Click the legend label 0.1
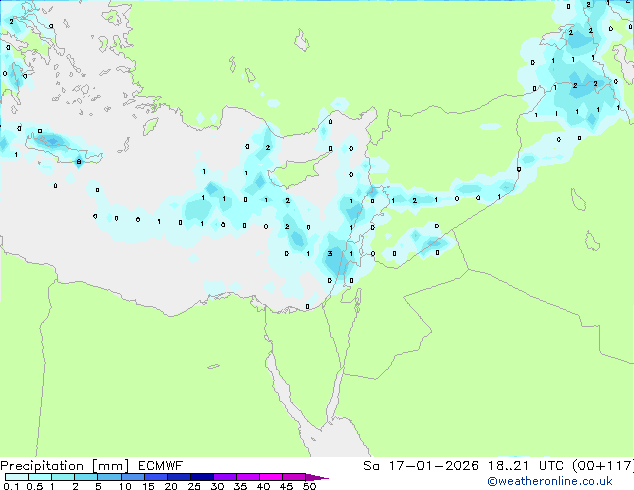The image size is (634, 490). click(11, 486)
